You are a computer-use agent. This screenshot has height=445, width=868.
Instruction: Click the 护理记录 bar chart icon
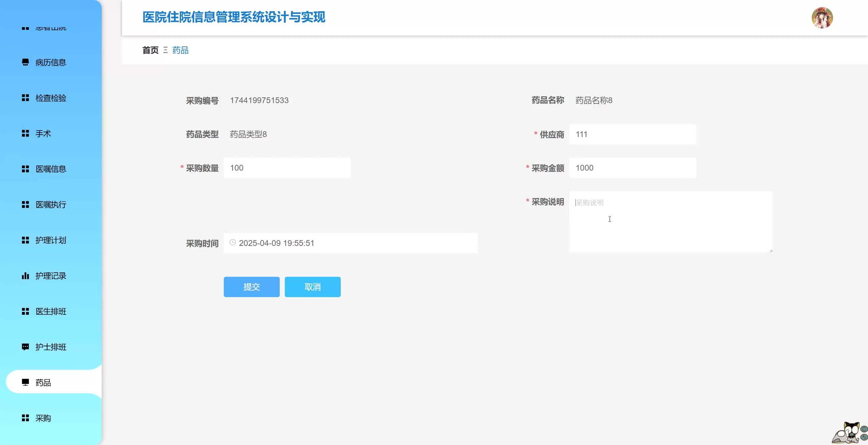coord(25,276)
